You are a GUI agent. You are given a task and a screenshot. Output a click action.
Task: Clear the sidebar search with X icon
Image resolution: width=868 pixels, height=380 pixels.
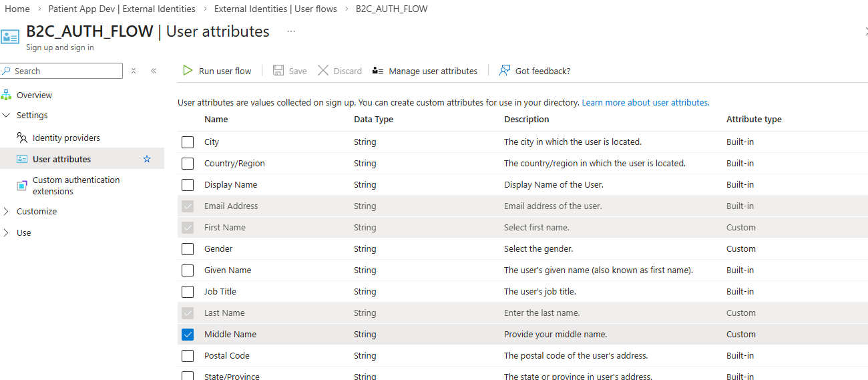click(134, 71)
